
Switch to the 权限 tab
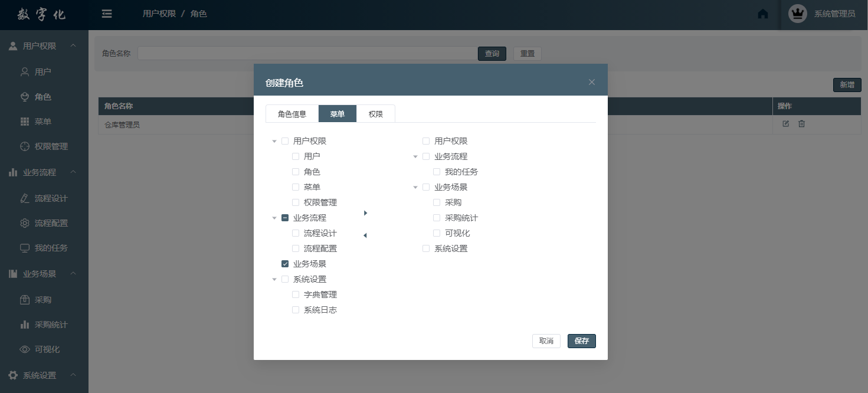click(376, 114)
